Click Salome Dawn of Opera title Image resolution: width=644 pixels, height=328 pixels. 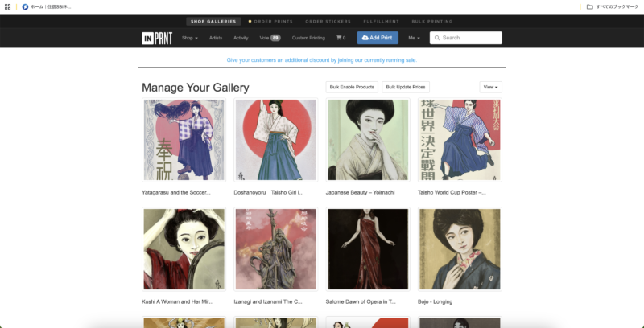click(x=361, y=301)
